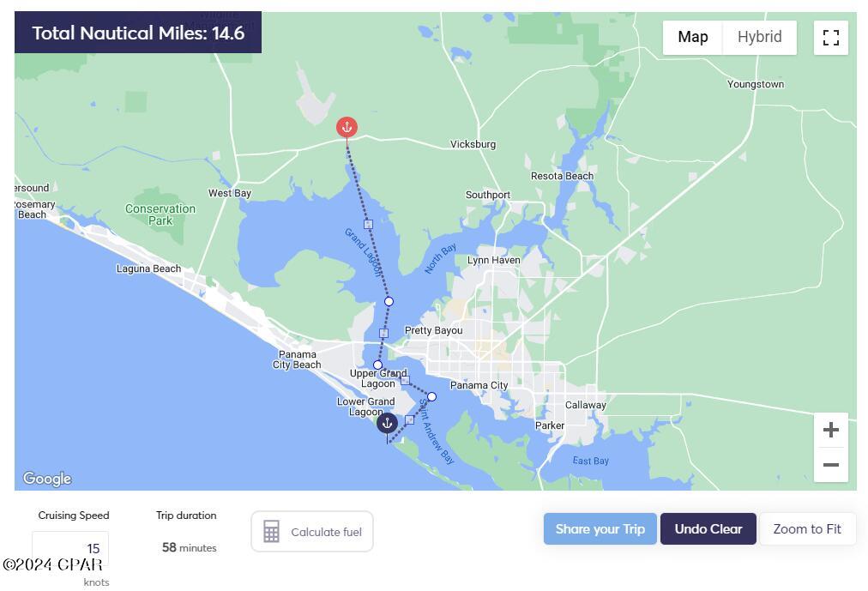Click the red anchor destination marker

coord(347,127)
